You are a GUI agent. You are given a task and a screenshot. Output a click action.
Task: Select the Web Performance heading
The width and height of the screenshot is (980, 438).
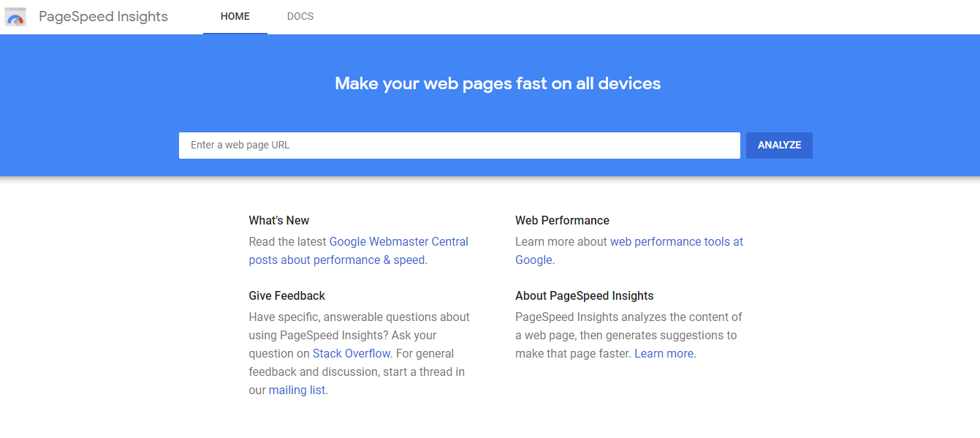pos(562,221)
